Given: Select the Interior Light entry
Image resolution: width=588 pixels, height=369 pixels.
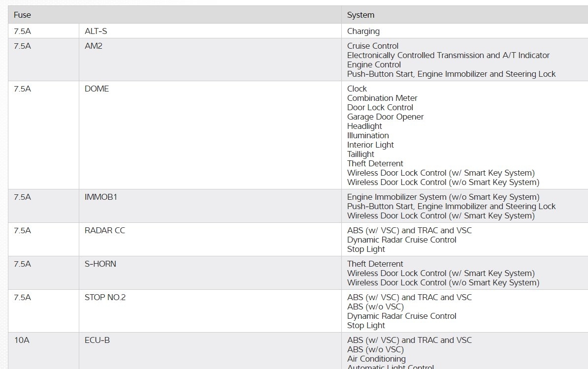Looking at the screenshot, I should (x=370, y=145).
